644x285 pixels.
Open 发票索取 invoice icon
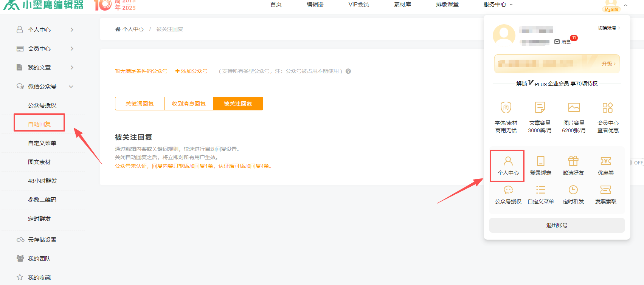point(606,190)
